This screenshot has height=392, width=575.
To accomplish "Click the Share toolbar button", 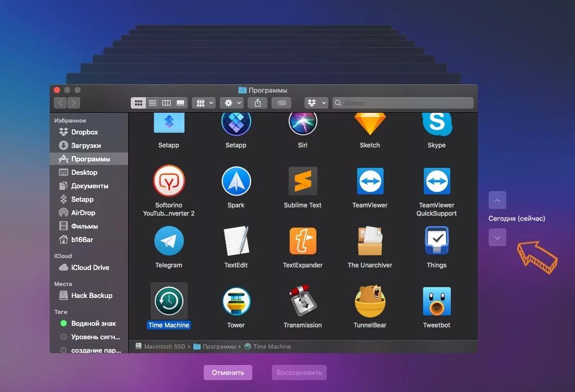I will 258,103.
